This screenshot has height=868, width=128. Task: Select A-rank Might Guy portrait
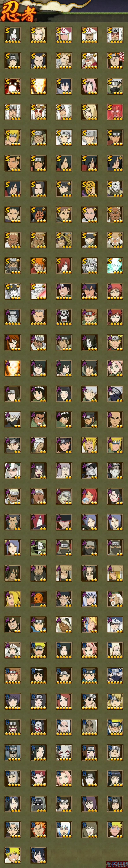64,419
